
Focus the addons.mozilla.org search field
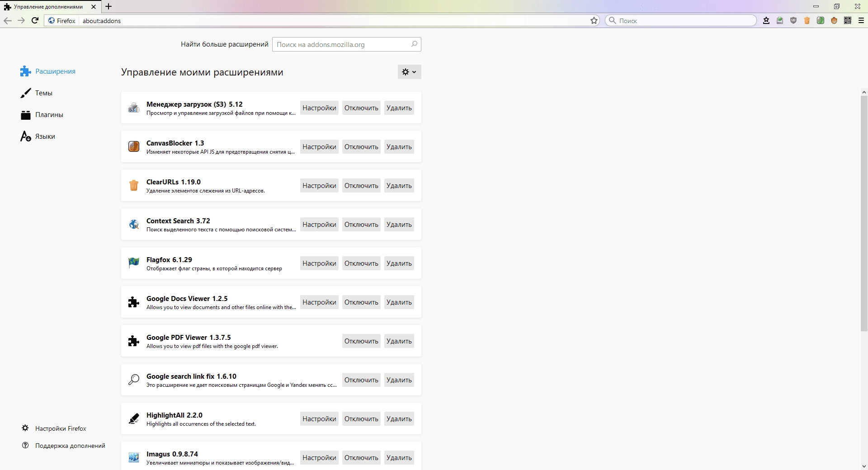coord(346,44)
